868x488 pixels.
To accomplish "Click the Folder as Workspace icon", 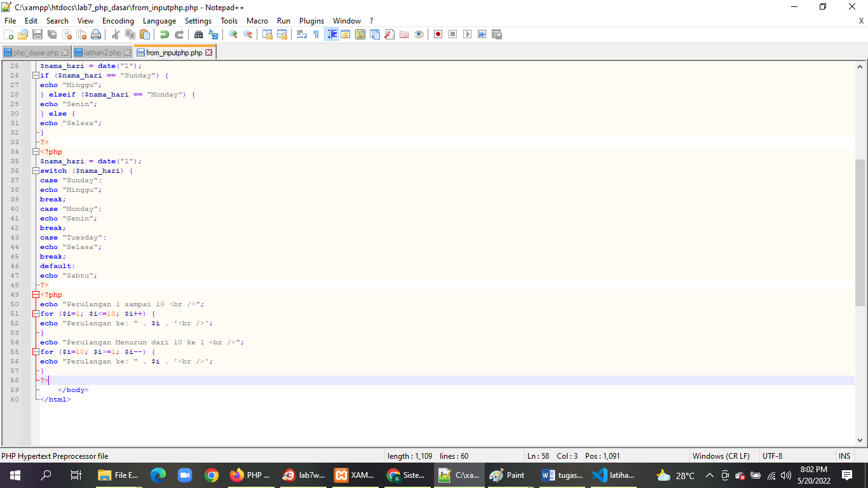I will (404, 34).
